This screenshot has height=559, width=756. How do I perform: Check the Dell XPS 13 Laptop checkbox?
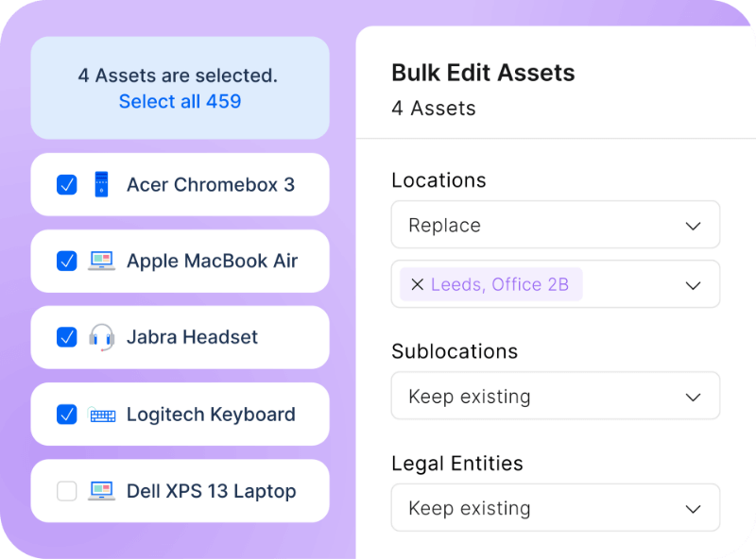(65, 490)
